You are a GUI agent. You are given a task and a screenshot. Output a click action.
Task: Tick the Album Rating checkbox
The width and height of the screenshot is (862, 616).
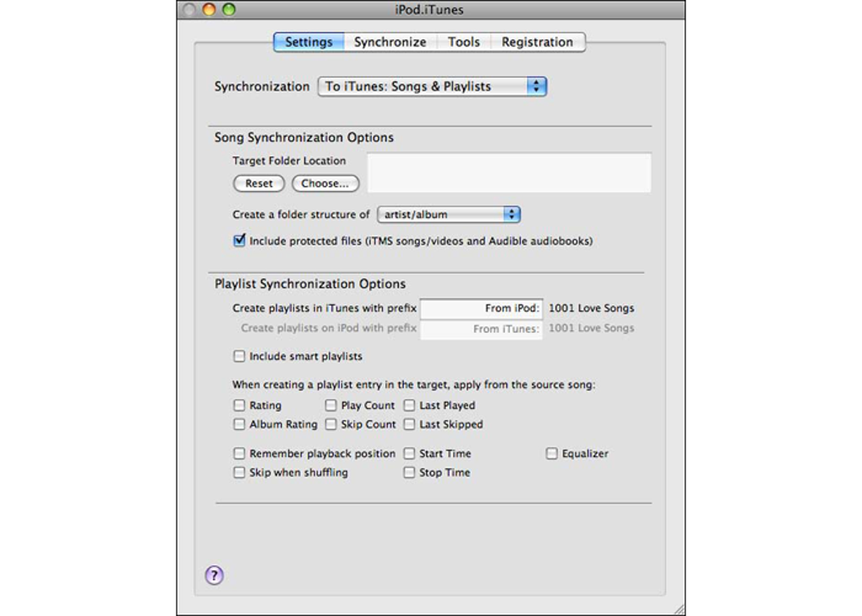pos(239,424)
